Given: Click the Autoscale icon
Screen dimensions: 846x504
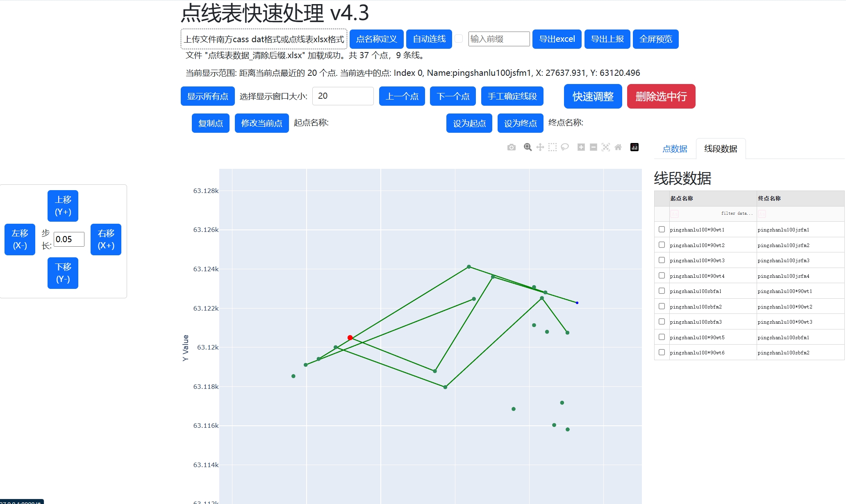Looking at the screenshot, I should [606, 148].
